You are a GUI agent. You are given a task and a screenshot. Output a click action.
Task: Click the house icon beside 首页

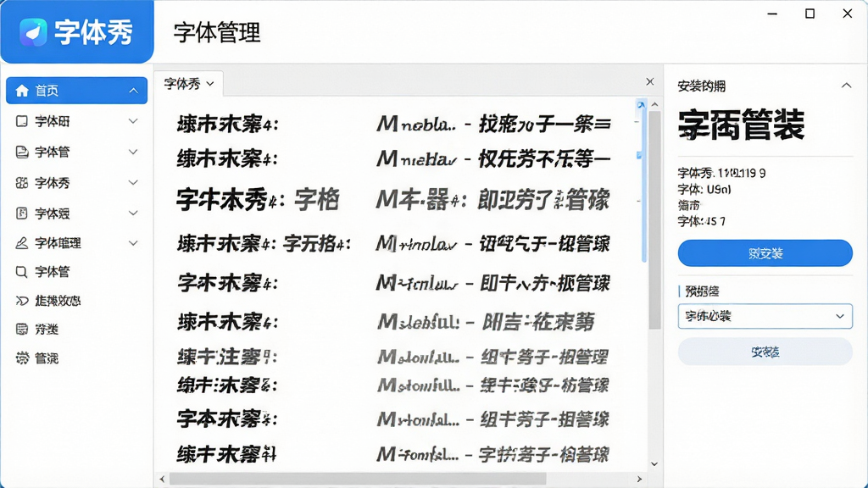pos(22,91)
